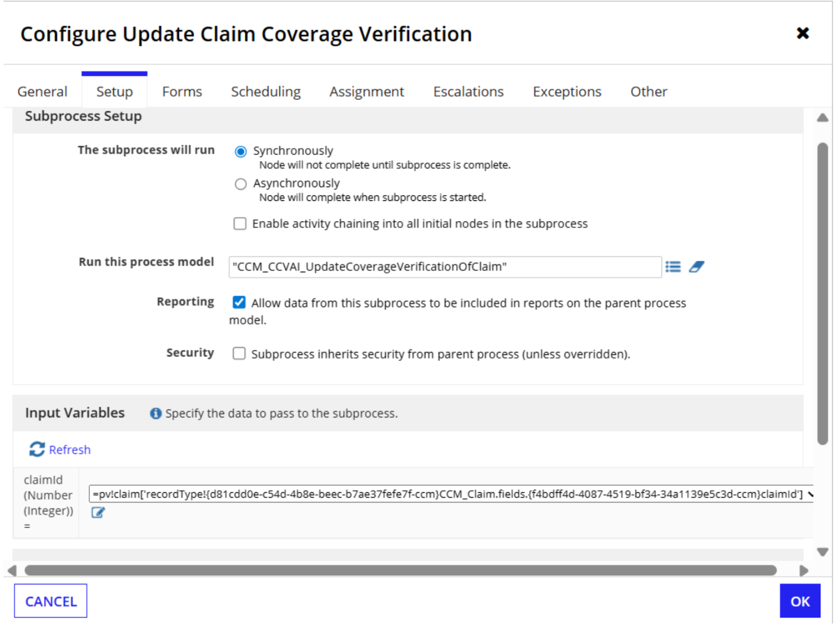This screenshot has width=840, height=632.
Task: Click horizontal scrollbar right arrow
Action: [803, 571]
